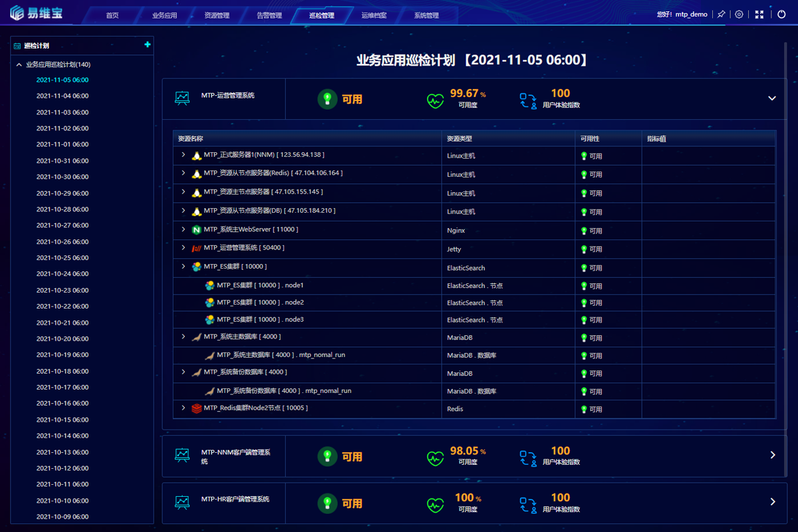Click the power logout icon
This screenshot has height=532, width=798.
[781, 14]
